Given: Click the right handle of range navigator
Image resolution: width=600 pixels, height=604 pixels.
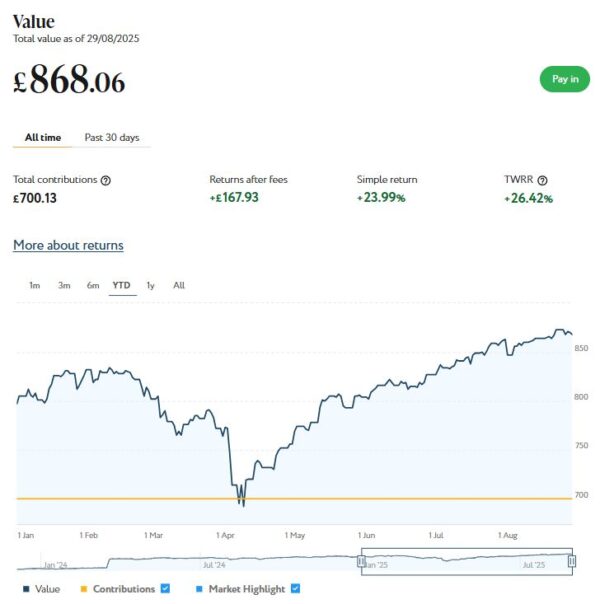Looking at the screenshot, I should click(571, 562).
